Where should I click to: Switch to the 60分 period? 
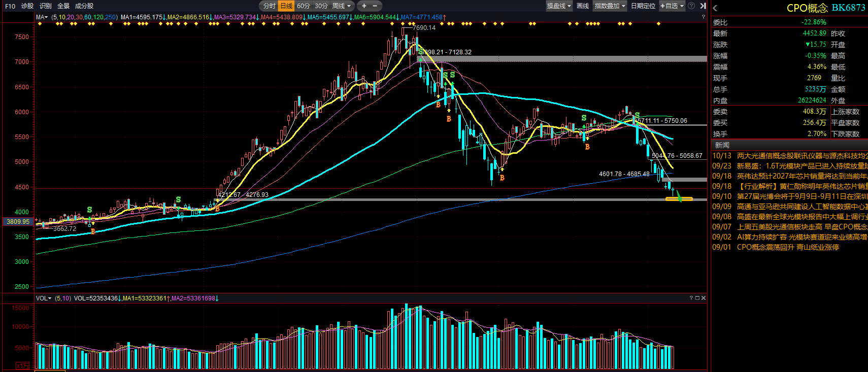click(x=304, y=6)
